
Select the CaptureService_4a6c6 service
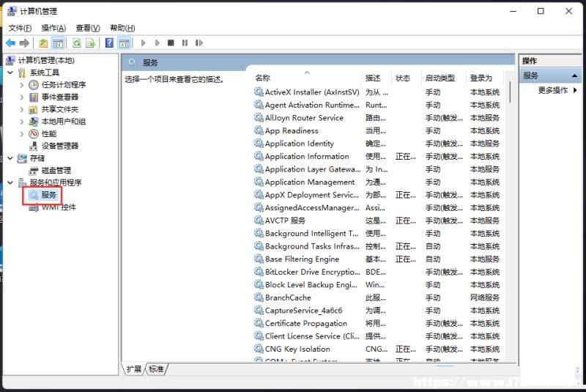(x=303, y=311)
